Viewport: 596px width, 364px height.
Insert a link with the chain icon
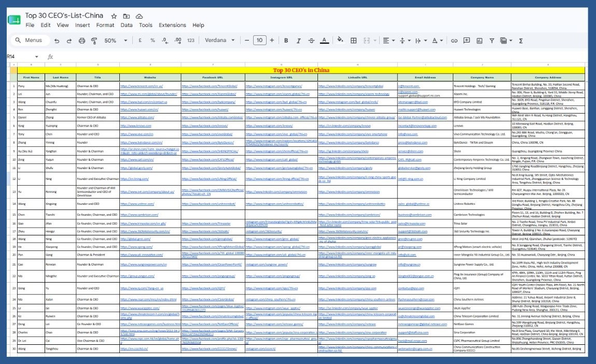[x=454, y=40]
